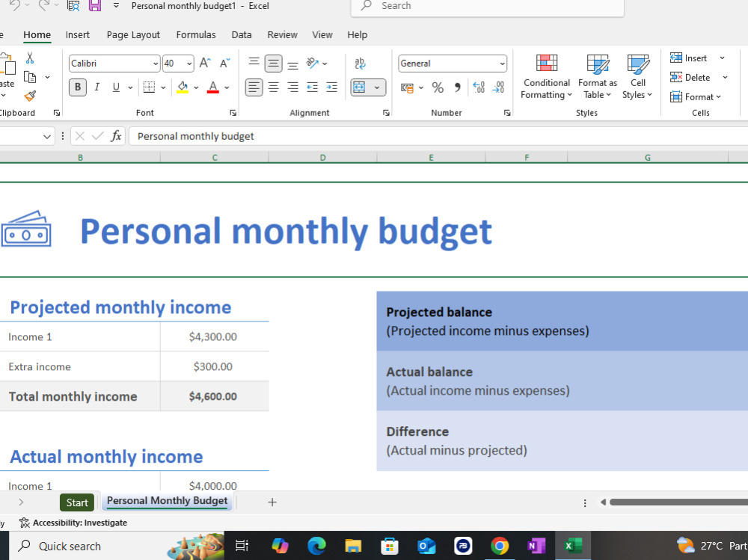The width and height of the screenshot is (748, 560).
Task: Open the Formulas tab
Action: click(x=195, y=35)
